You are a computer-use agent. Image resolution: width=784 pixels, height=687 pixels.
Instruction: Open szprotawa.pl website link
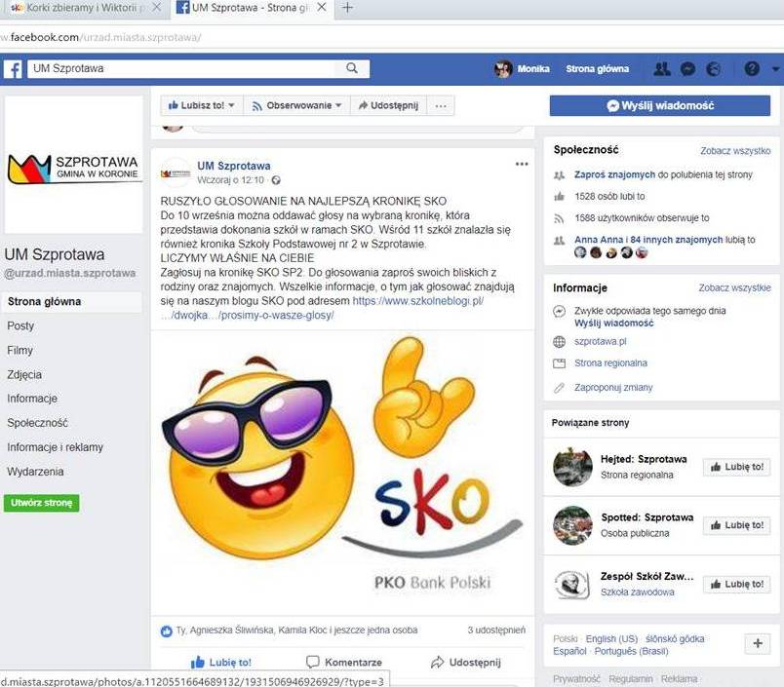pyautogui.click(x=601, y=341)
